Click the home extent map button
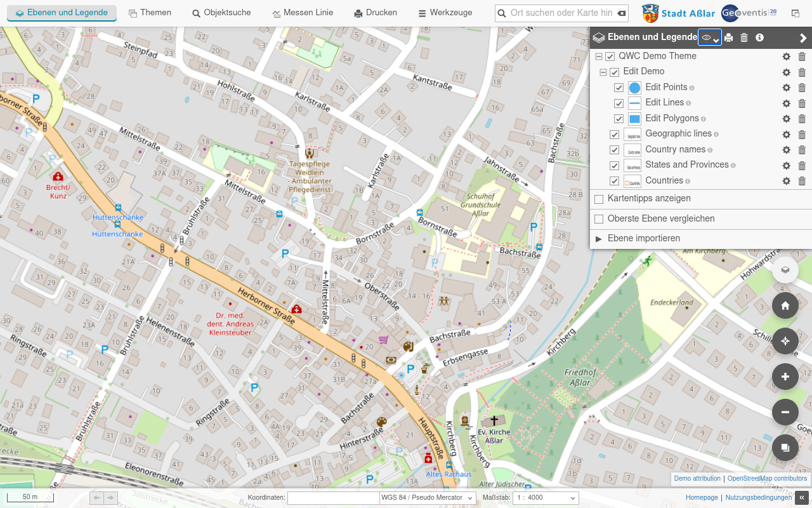 tap(785, 305)
